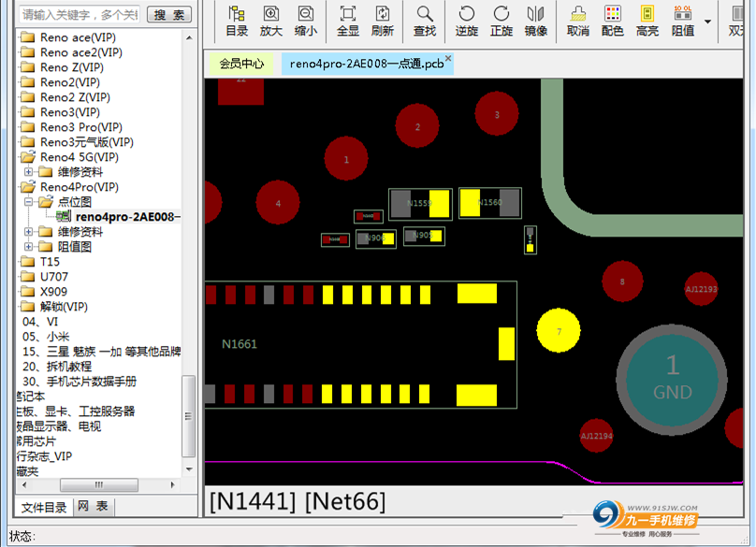Switch to the 网表 netlist tab

point(93,506)
